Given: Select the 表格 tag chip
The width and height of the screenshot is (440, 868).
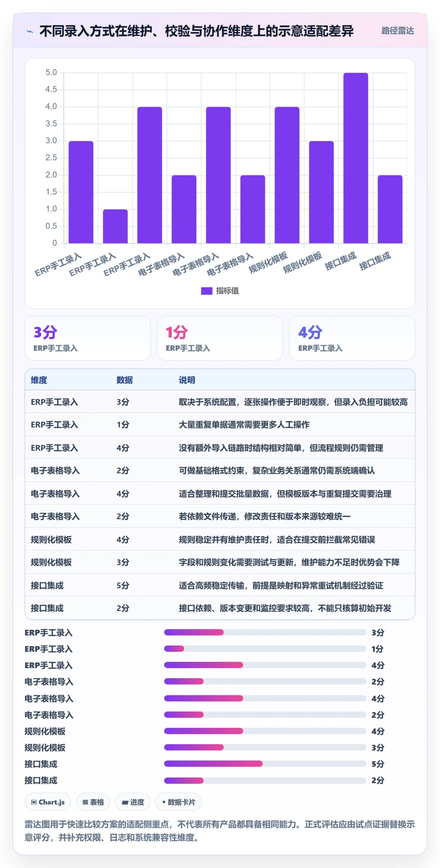Looking at the screenshot, I should [x=93, y=802].
